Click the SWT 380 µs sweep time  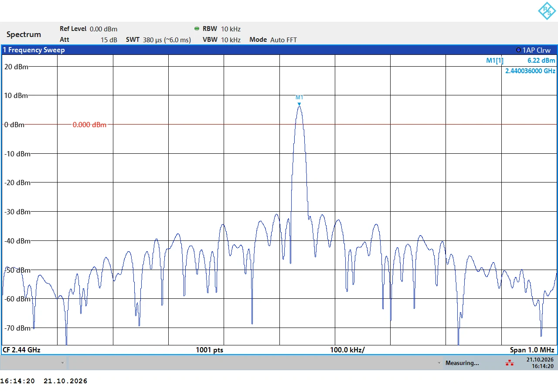[158, 40]
